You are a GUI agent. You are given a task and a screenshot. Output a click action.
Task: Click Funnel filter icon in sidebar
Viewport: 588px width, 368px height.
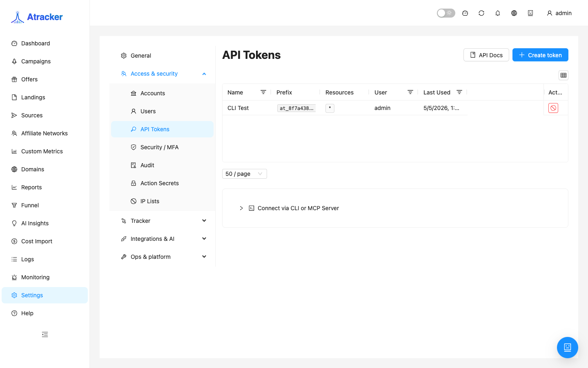[14, 205]
